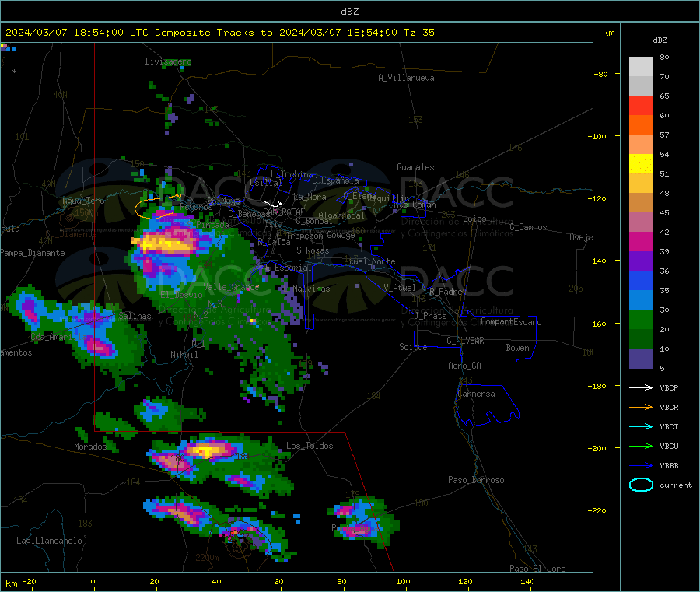Image resolution: width=700 pixels, height=592 pixels.
Task: Click the Los_Toldos map label
Action: pyautogui.click(x=310, y=446)
